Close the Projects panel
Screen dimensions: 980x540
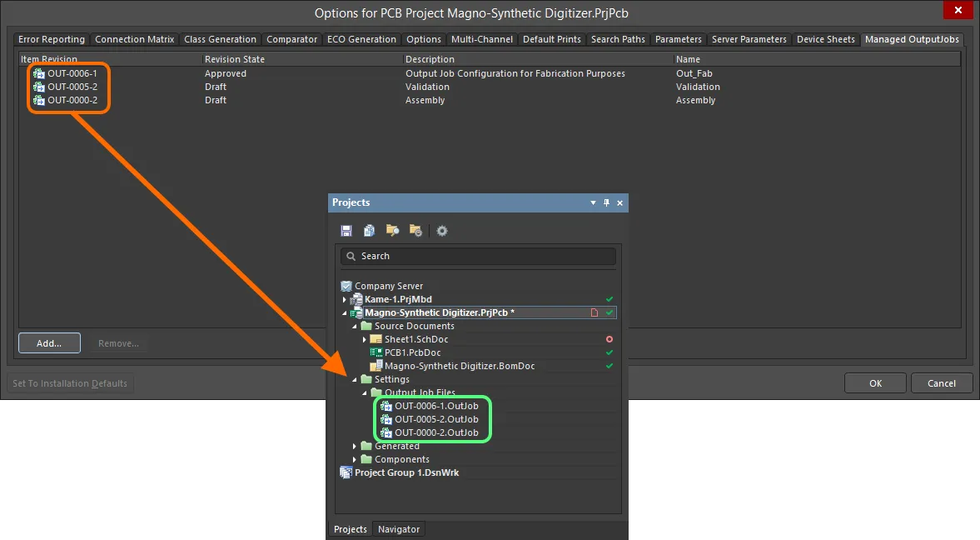pyautogui.click(x=620, y=202)
